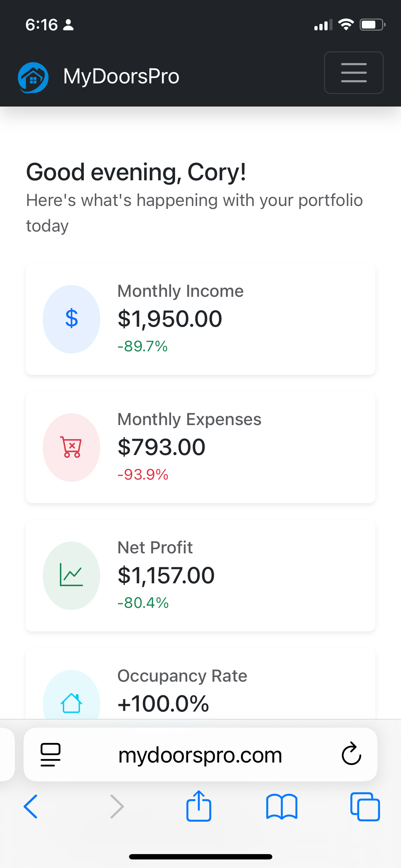The image size is (401, 868).
Task: Tap the mydoorspro.com address field
Action: (x=200, y=755)
